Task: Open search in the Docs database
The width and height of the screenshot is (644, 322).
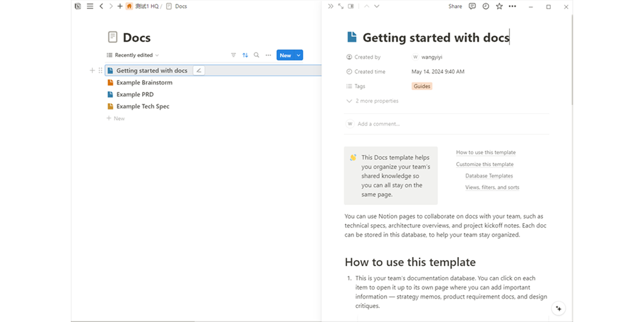Action: pos(257,55)
